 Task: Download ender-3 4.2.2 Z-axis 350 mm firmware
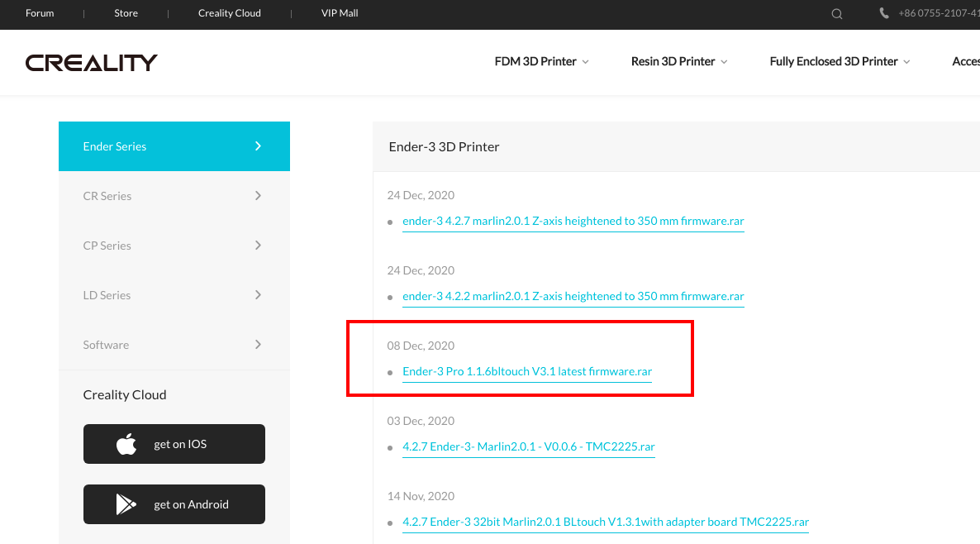573,296
